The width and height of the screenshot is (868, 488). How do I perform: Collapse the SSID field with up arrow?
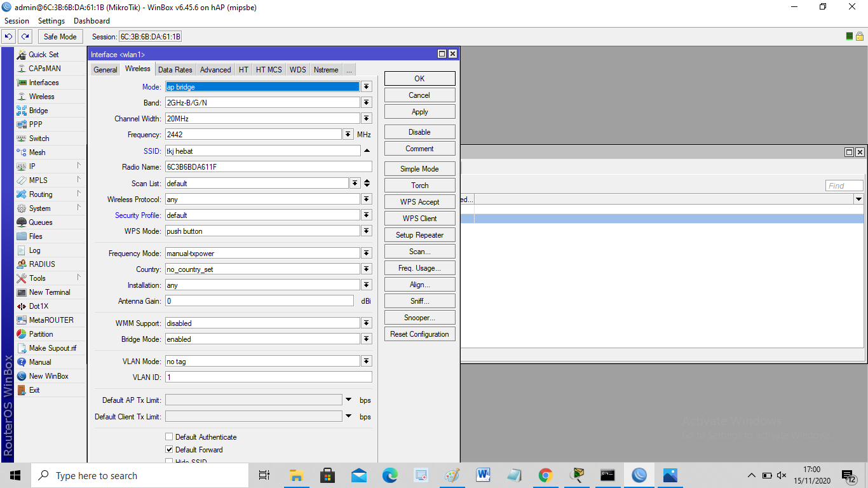click(367, 151)
